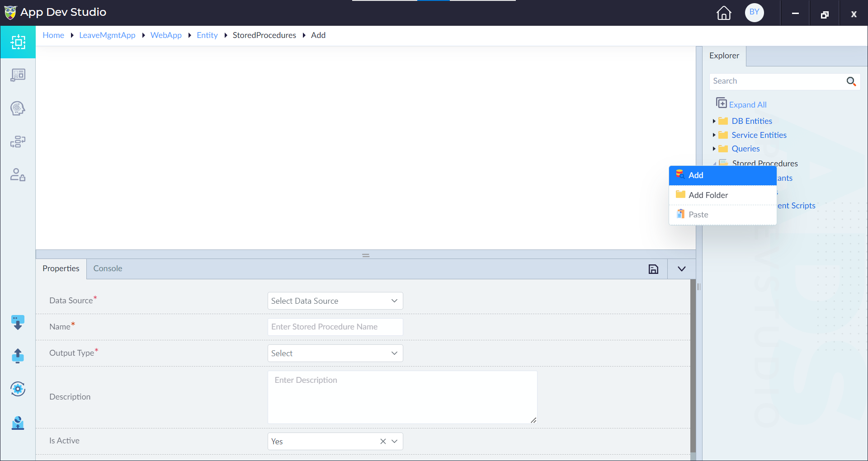Open the Is Active dropdown
Screen dimensions: 868x461
coord(395,442)
